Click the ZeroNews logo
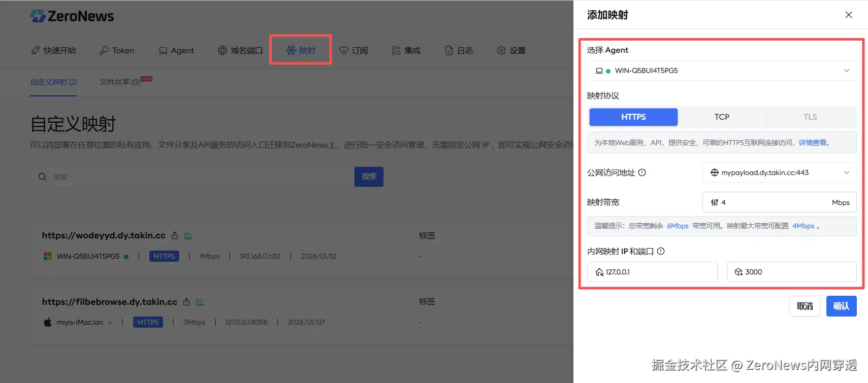The width and height of the screenshot is (868, 383). tap(72, 16)
